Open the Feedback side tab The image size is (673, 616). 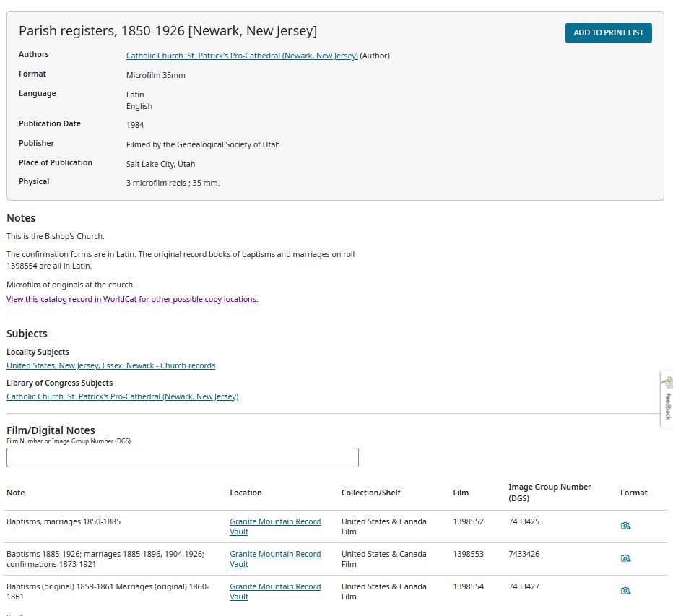667,399
